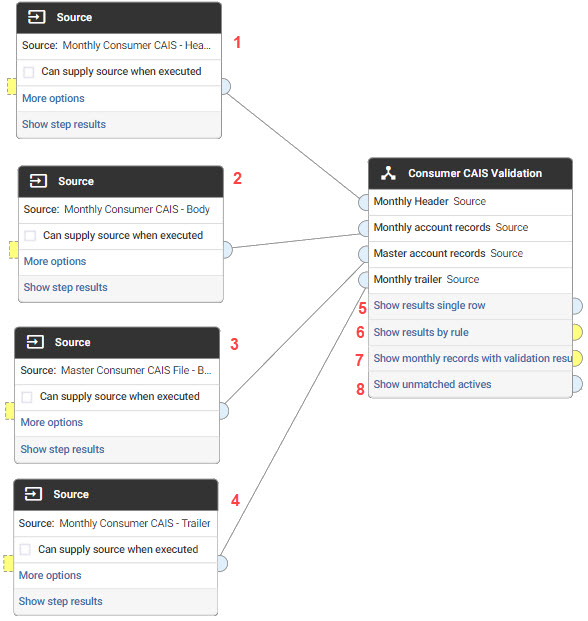
Task: Click the output connector of the Trailer source step
Action: pos(223,564)
